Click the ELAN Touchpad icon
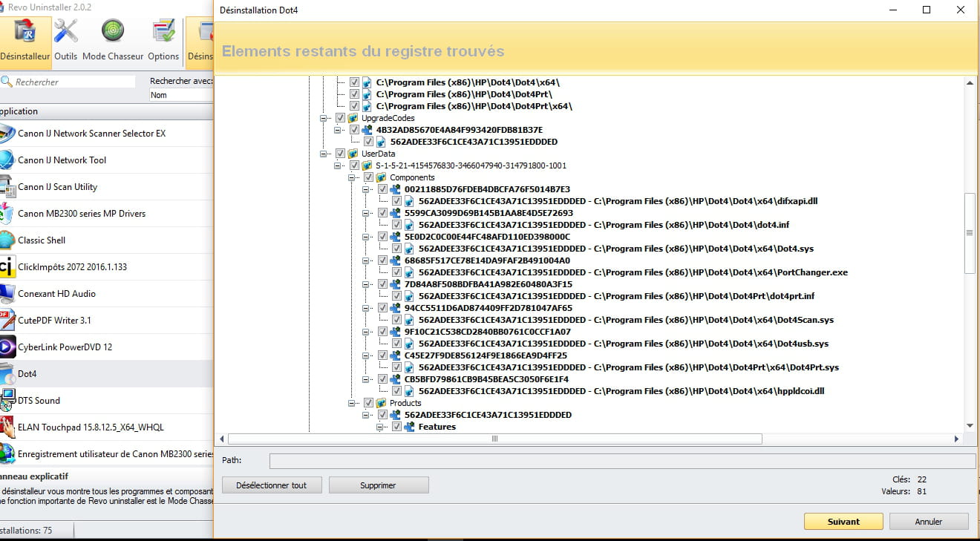 tap(6, 427)
